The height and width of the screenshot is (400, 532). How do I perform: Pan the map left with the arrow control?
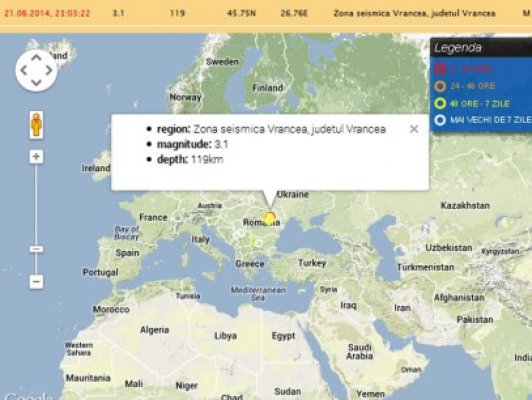(x=23, y=70)
